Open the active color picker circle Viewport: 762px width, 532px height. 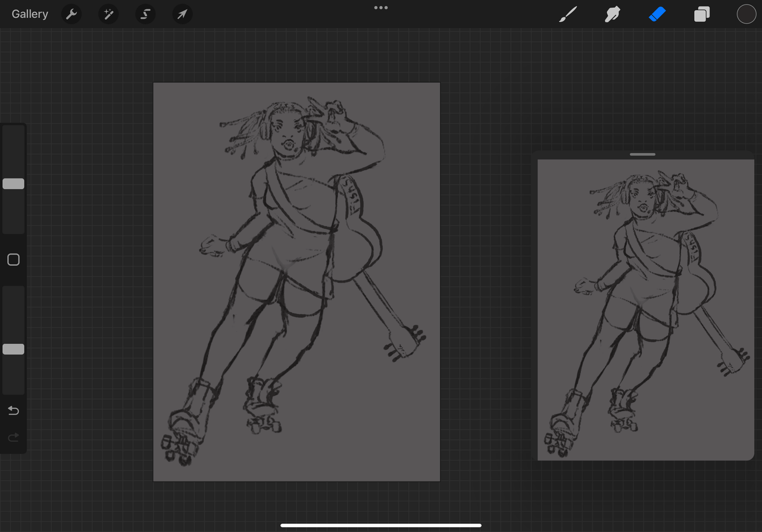tap(747, 14)
